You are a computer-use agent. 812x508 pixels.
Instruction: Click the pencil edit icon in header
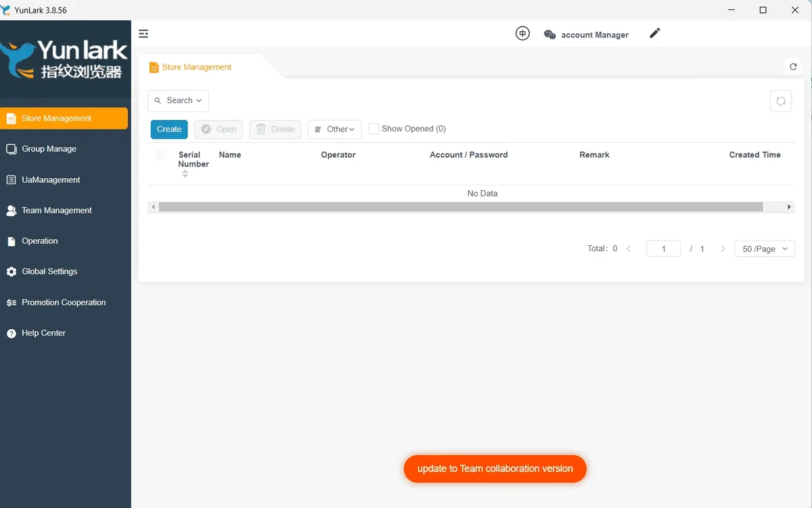pyautogui.click(x=654, y=33)
